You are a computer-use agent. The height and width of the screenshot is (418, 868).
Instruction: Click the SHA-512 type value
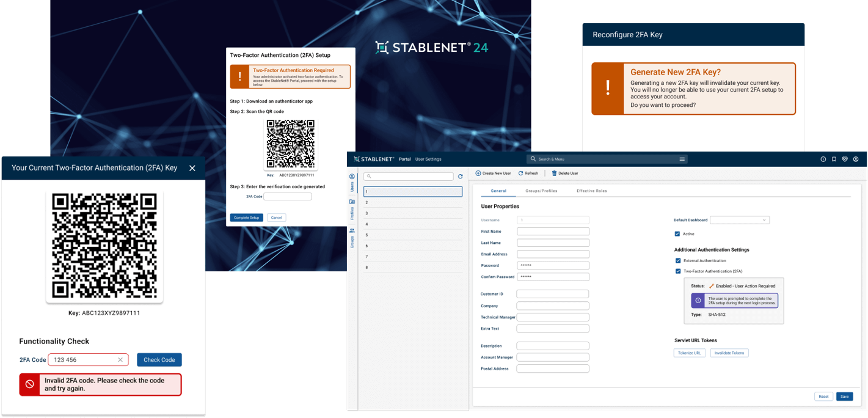click(x=717, y=315)
